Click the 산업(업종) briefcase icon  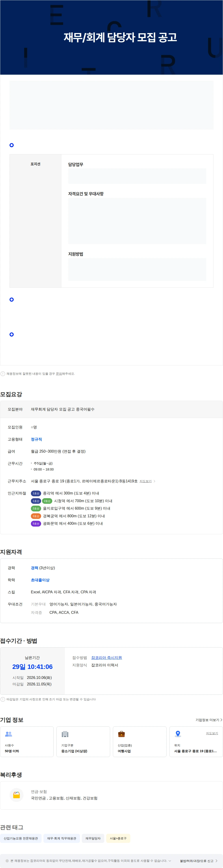pyautogui.click(x=121, y=734)
